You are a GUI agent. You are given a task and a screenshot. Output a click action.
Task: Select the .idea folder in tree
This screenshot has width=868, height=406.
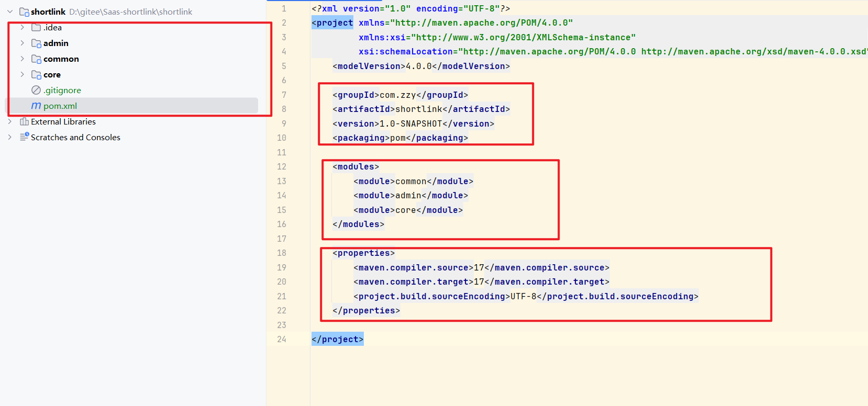pyautogui.click(x=52, y=27)
